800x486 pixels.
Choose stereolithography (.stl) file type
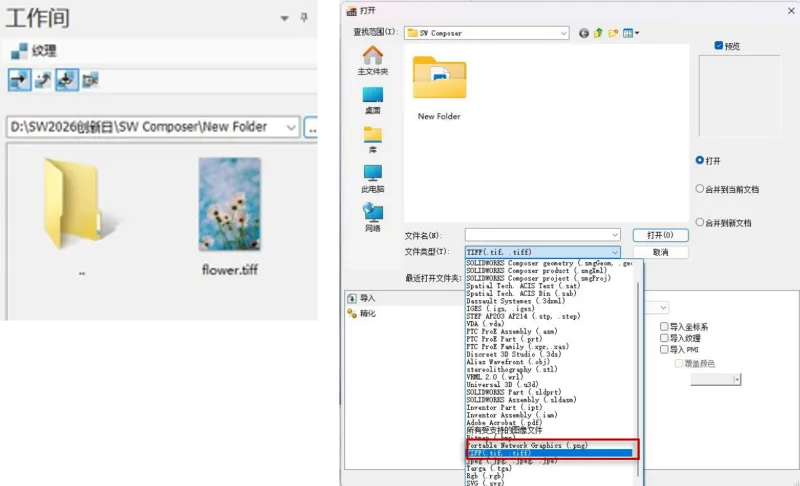[512, 369]
